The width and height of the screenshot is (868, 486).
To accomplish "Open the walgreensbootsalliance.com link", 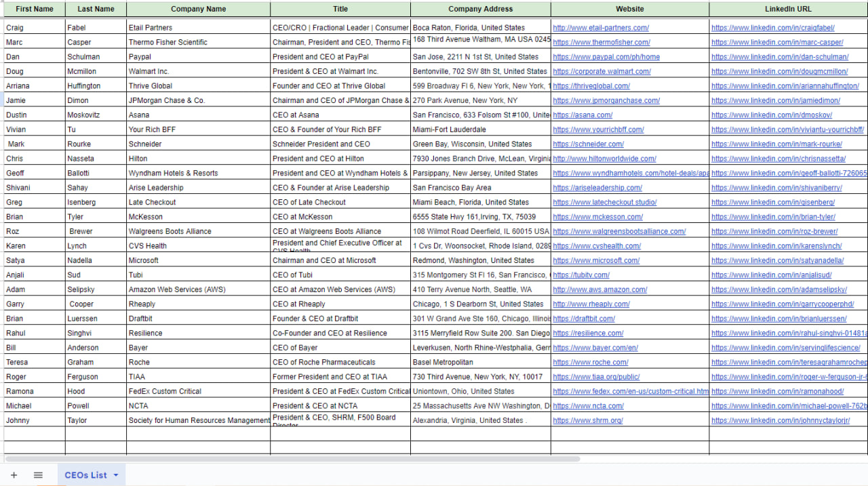I will [619, 231].
